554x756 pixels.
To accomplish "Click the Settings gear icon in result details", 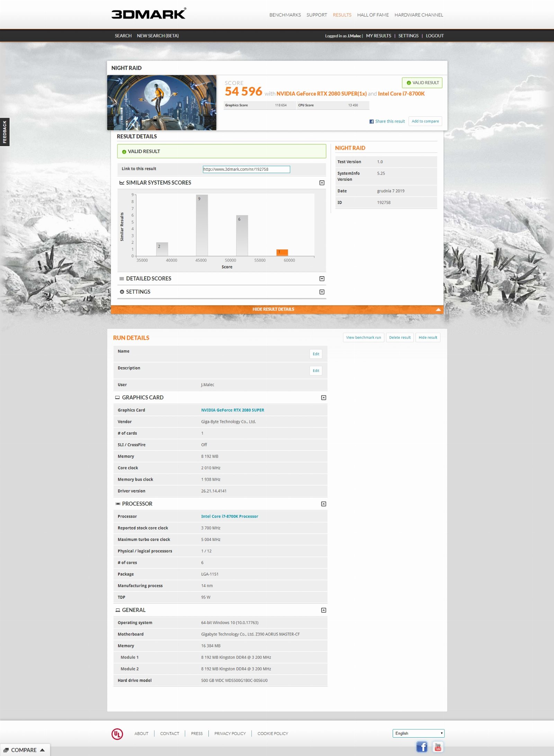I will 122,292.
